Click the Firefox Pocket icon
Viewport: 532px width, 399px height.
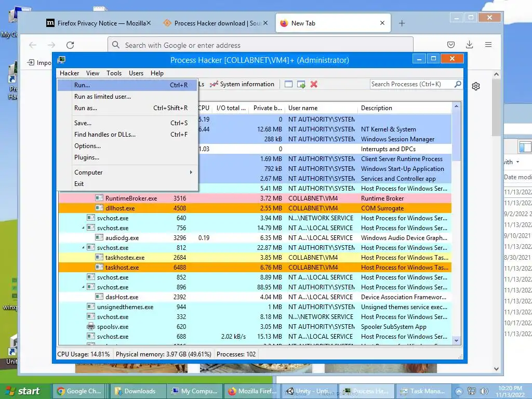451,45
